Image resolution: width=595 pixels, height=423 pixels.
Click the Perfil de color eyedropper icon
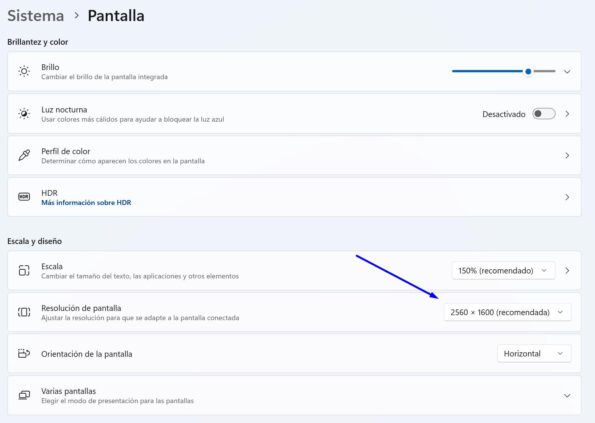pos(24,155)
